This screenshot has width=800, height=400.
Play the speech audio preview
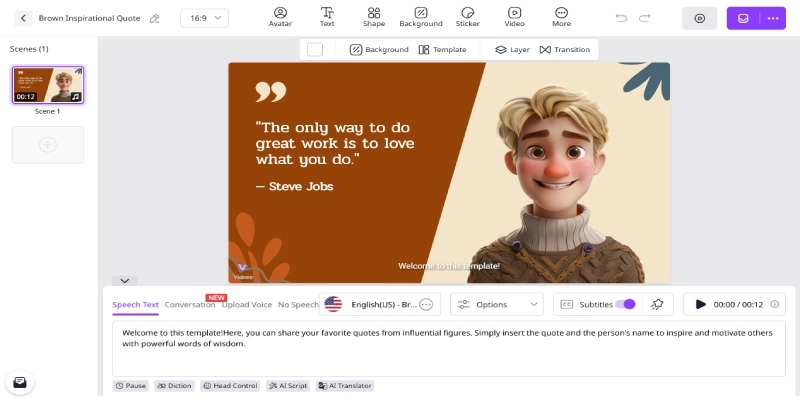click(700, 304)
